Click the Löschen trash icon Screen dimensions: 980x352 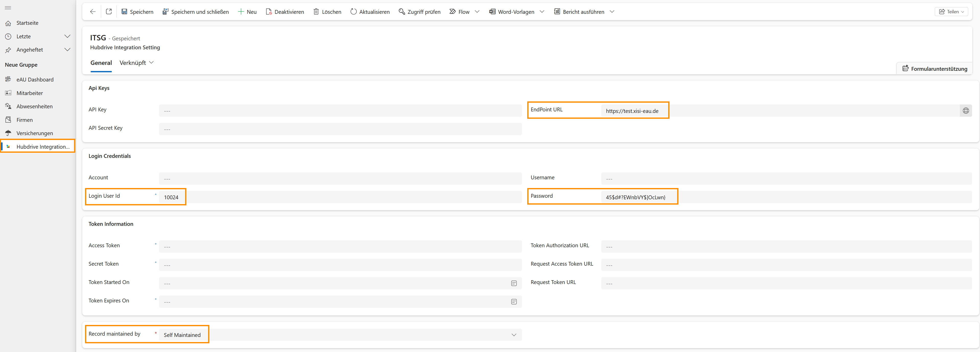coord(316,12)
